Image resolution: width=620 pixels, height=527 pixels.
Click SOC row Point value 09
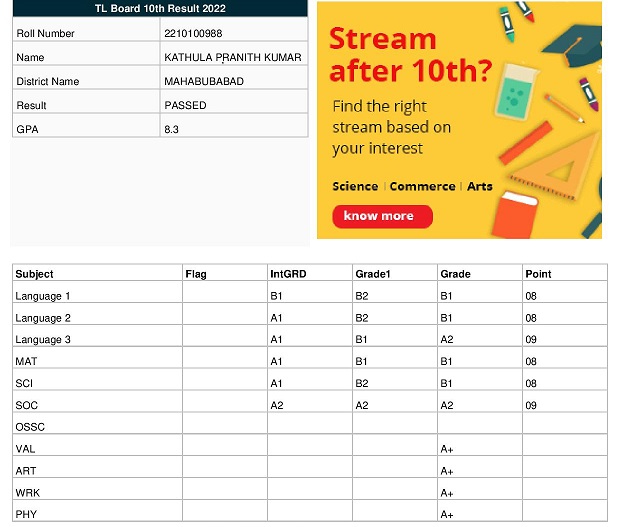[x=531, y=406]
